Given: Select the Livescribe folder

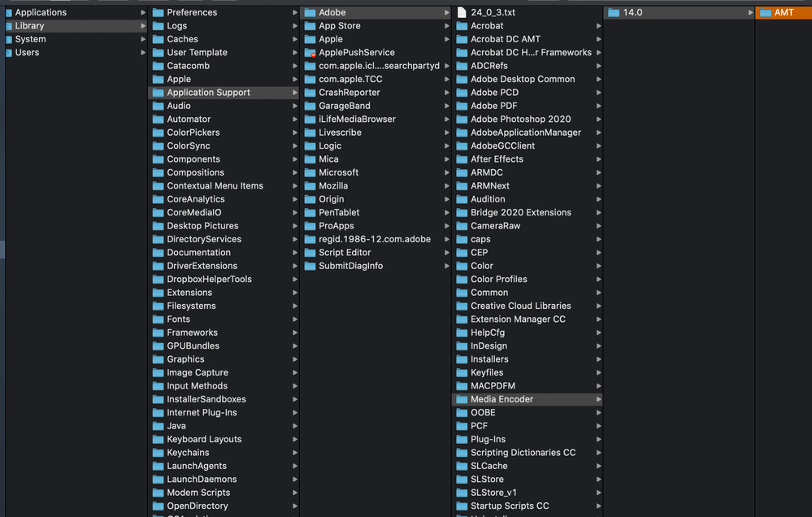Looking at the screenshot, I should [x=376, y=133].
